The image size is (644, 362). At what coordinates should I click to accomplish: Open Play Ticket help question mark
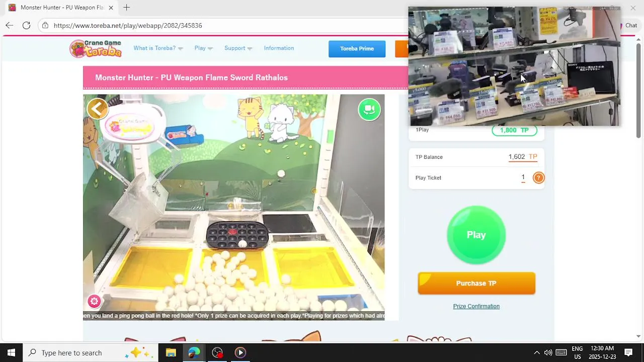[538, 177]
